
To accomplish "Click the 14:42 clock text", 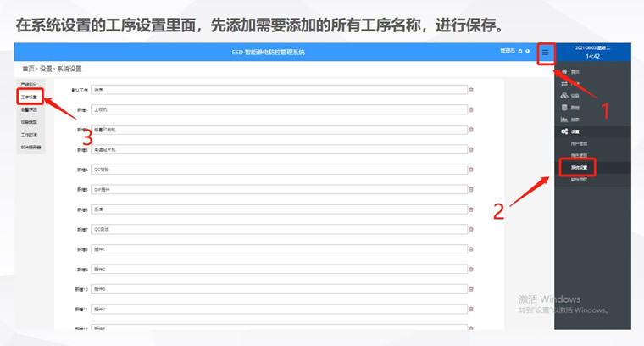I will pyautogui.click(x=592, y=56).
